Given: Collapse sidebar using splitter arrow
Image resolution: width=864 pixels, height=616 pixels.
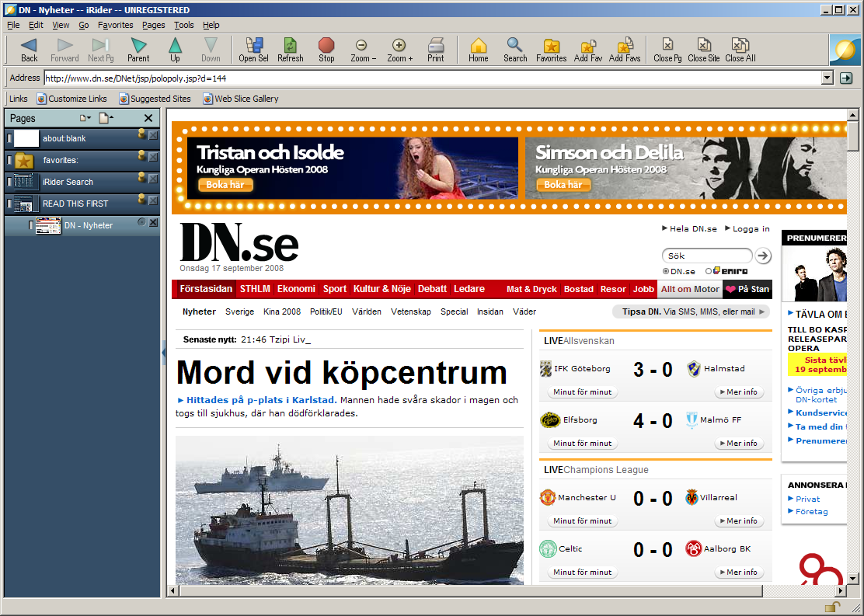Looking at the screenshot, I should coord(164,353).
